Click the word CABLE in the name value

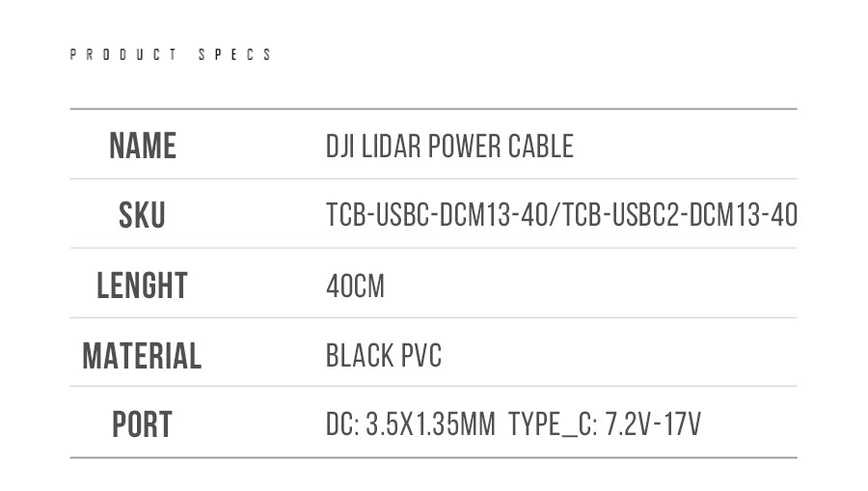point(543,147)
